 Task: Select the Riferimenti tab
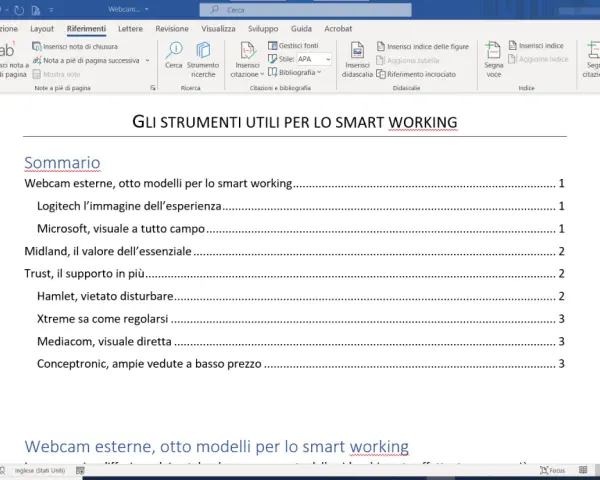[86, 29]
